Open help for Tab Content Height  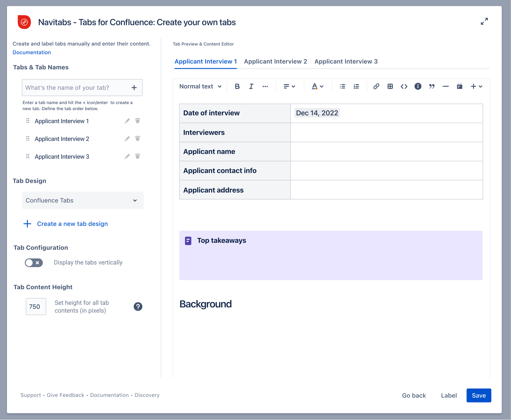click(x=138, y=307)
